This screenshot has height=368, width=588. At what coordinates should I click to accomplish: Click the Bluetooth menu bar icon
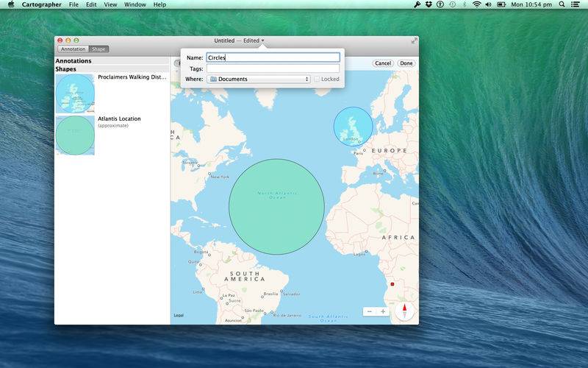[465, 4]
